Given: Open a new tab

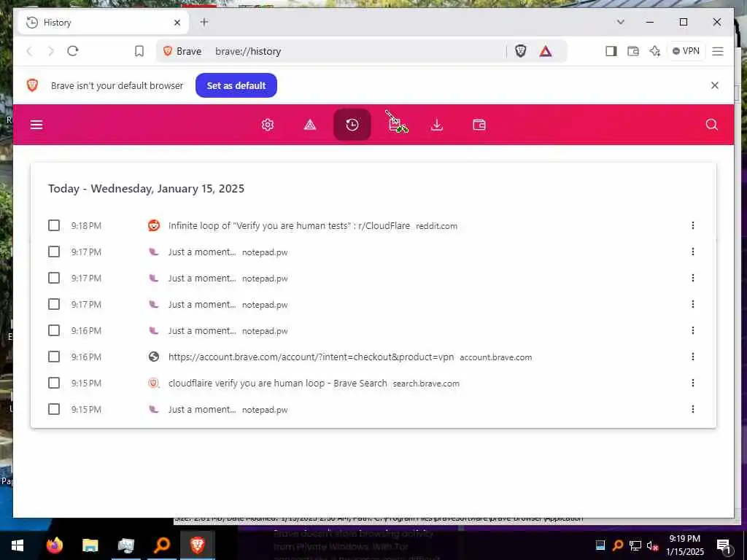Looking at the screenshot, I should (204, 22).
